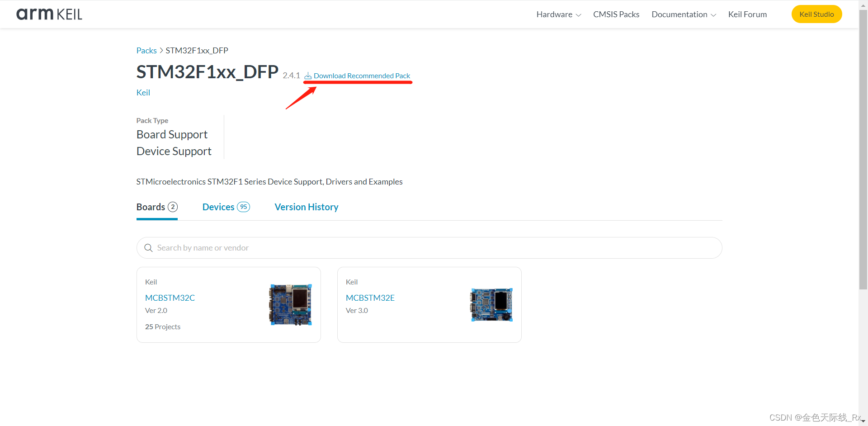
Task: Open the Keil vendor link
Action: click(x=143, y=92)
